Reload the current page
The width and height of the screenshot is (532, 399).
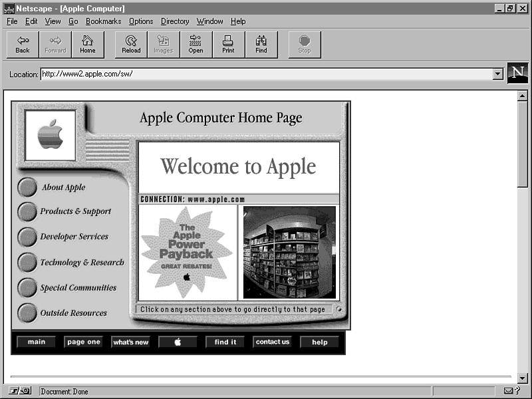coord(131,45)
